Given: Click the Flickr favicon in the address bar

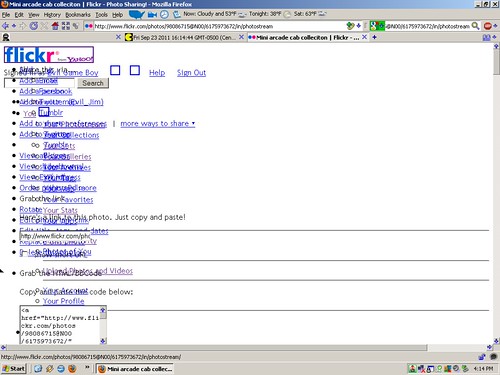Looking at the screenshot, I should click(x=88, y=26).
